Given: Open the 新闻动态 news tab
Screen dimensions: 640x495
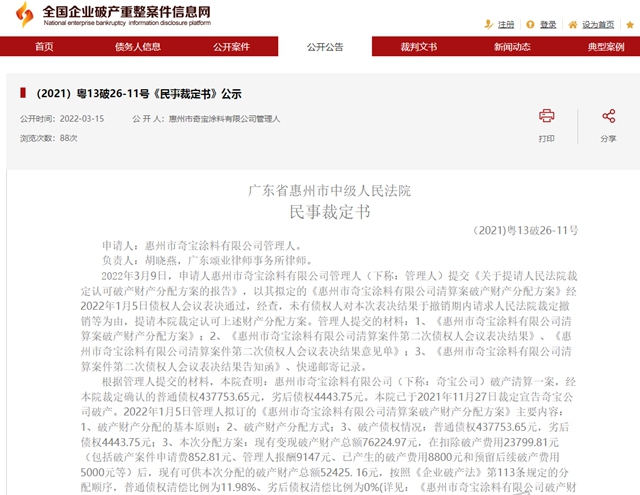Looking at the screenshot, I should [x=512, y=47].
